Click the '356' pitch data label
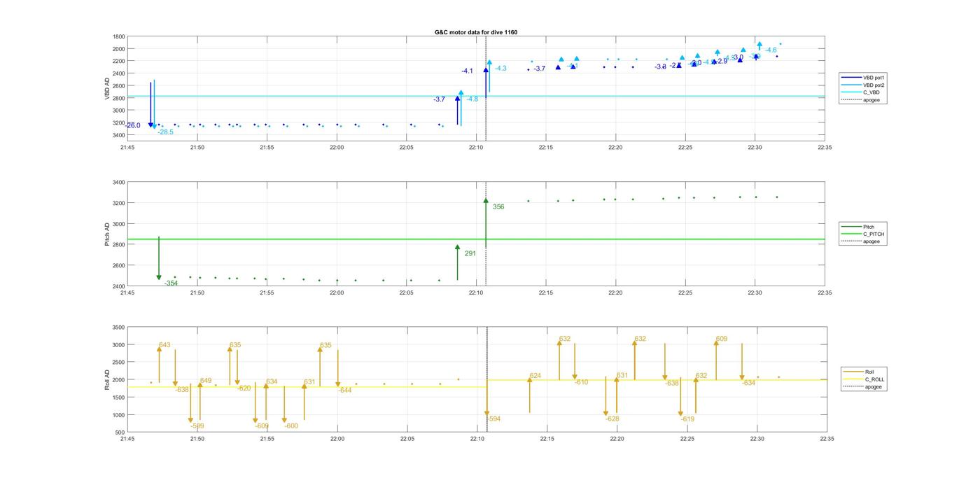Viewport: 980px width, 485px height. [x=498, y=207]
